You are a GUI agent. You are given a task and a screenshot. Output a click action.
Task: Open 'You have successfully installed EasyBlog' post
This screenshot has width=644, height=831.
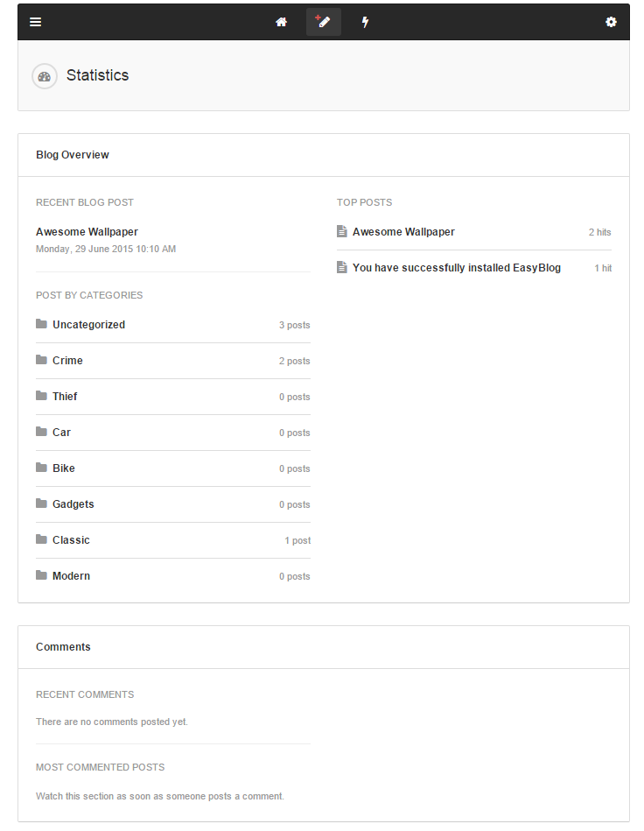(x=457, y=268)
